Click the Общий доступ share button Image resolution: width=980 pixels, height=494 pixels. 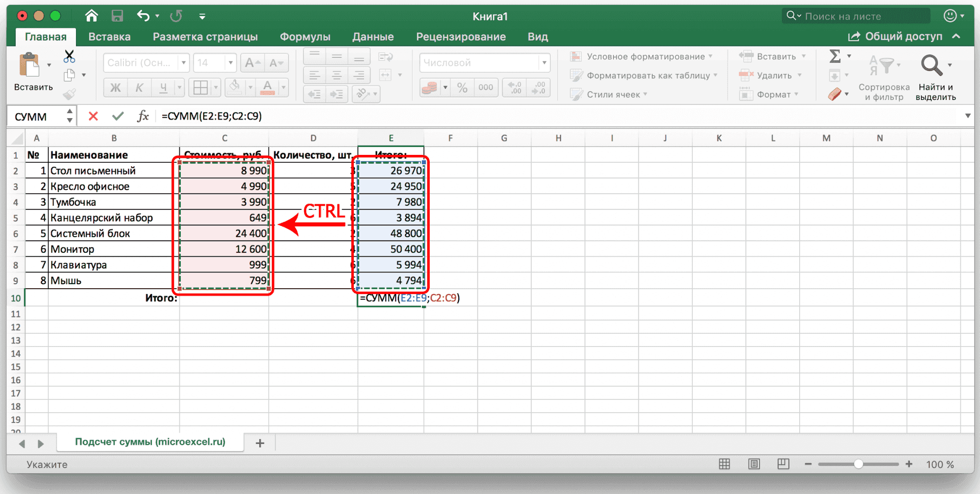click(896, 37)
